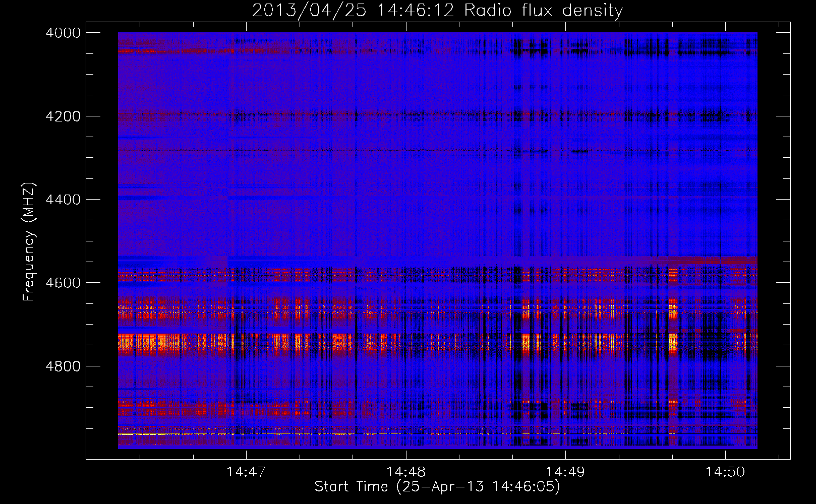
Task: Click the 14:49 time axis label
Action: coord(566,472)
